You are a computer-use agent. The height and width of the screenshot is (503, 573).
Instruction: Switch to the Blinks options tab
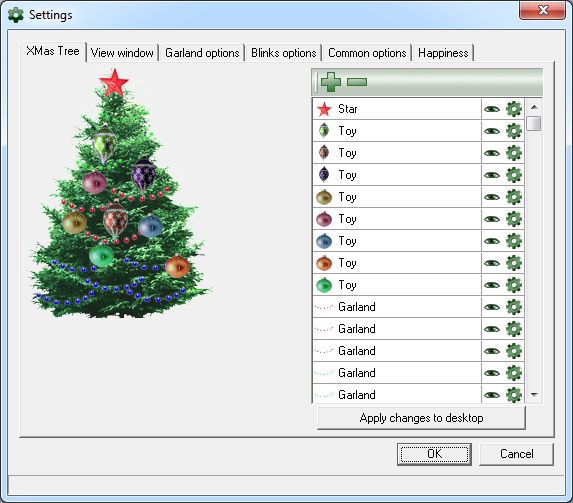point(284,53)
